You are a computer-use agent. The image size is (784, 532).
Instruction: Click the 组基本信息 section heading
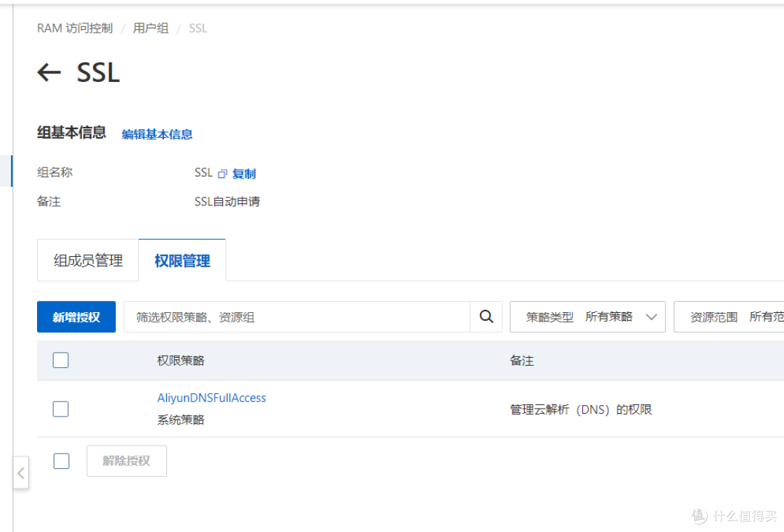71,133
